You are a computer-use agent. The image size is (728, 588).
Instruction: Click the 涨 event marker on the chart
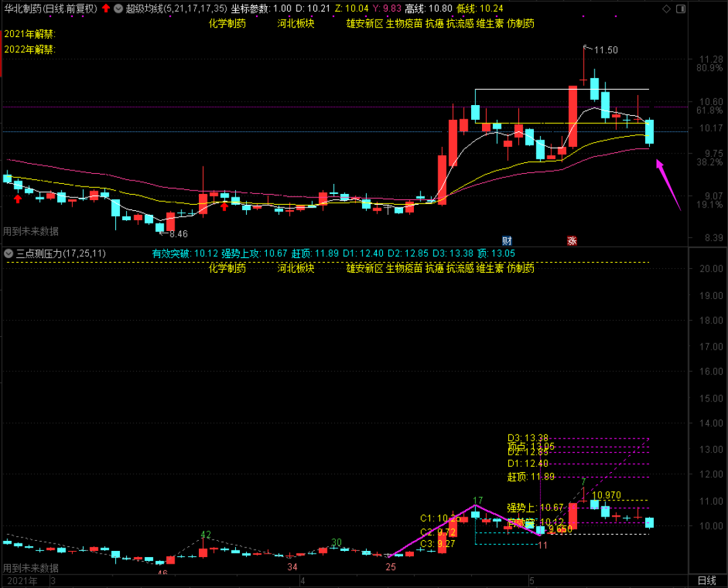pyautogui.click(x=572, y=240)
